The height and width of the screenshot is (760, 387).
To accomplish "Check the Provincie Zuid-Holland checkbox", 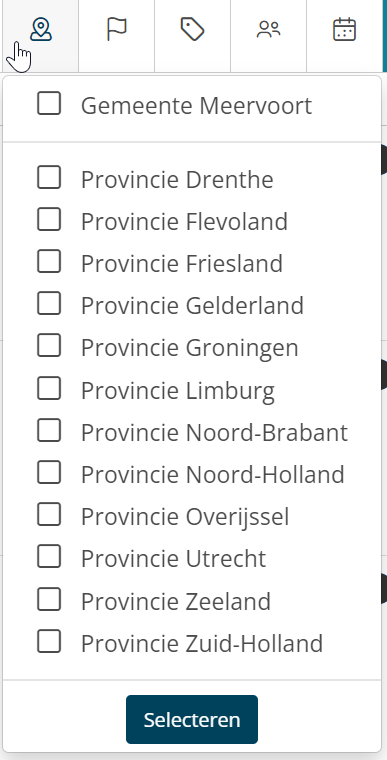I will tap(49, 641).
